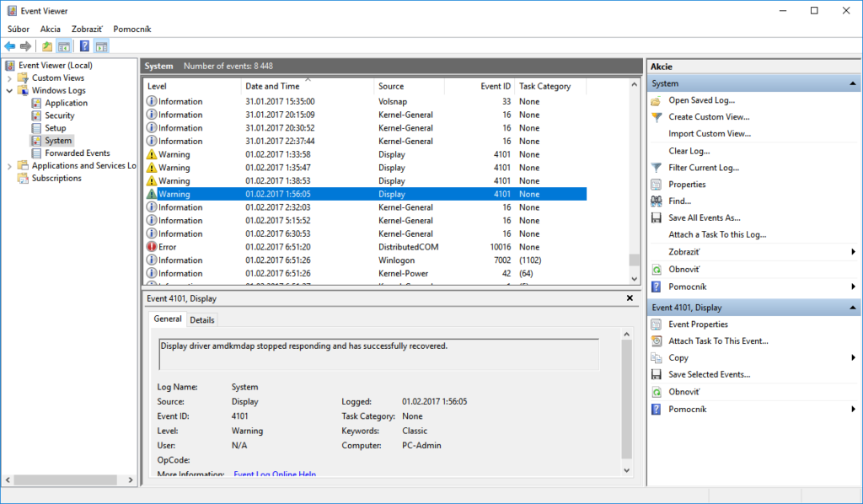Click the Filter Current Log funnel icon
The image size is (863, 504).
tap(657, 168)
